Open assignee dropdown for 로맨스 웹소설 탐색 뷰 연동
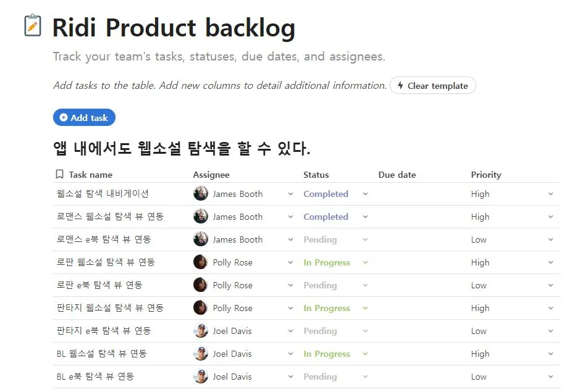The image size is (580, 392). 291,217
